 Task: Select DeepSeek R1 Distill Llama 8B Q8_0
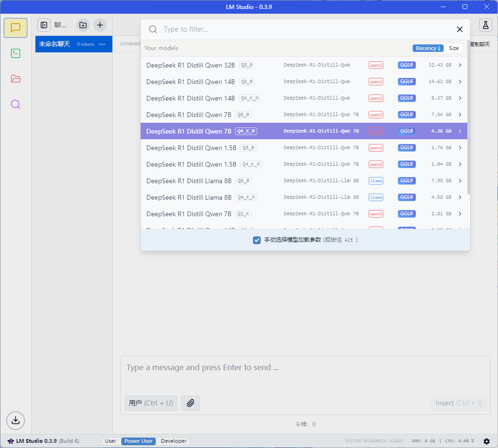(x=304, y=181)
